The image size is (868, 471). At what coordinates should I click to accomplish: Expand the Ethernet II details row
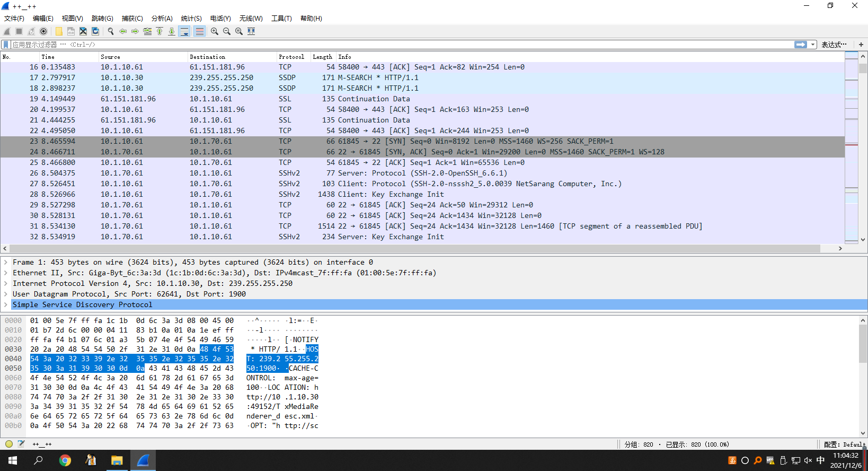tap(6, 273)
